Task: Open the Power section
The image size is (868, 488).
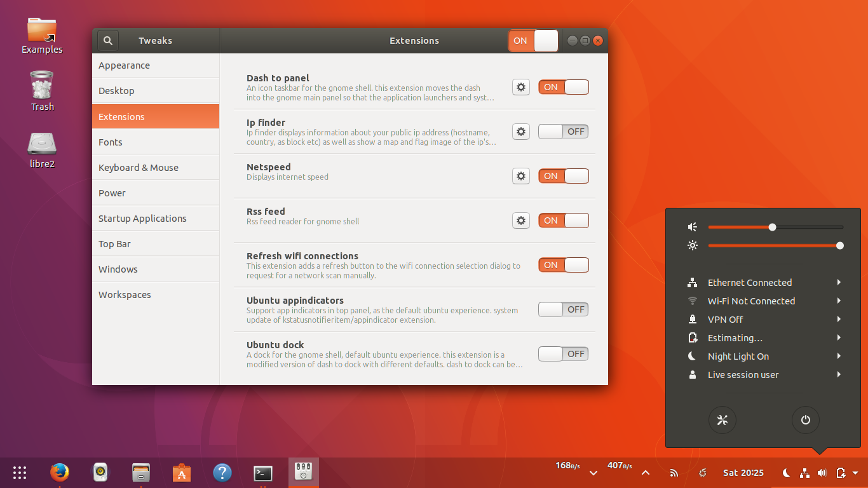Action: tap(156, 193)
